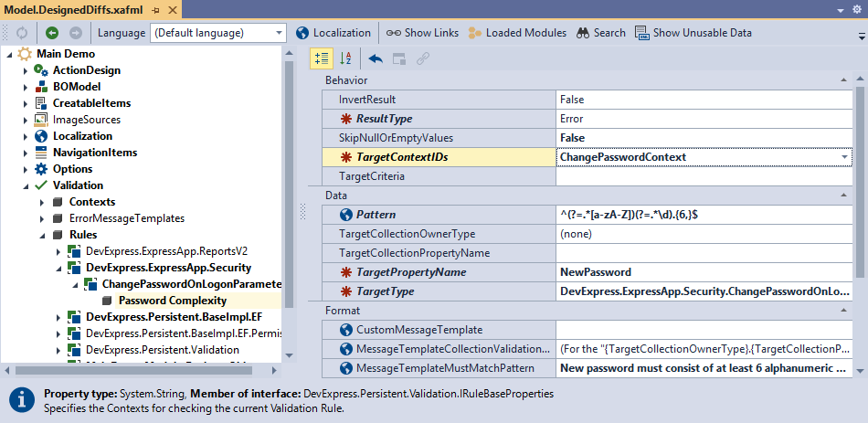Open the TargetContextIDs dropdown arrow

844,157
